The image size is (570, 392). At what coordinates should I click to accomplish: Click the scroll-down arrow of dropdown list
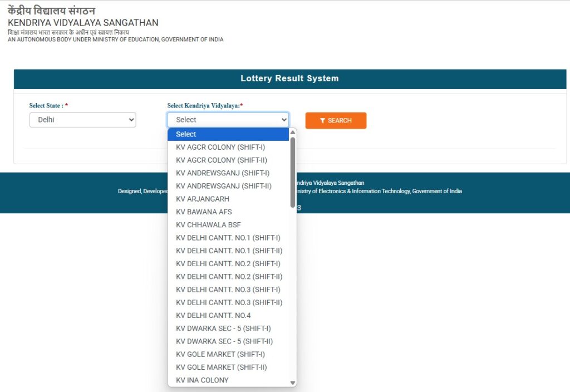coord(293,383)
